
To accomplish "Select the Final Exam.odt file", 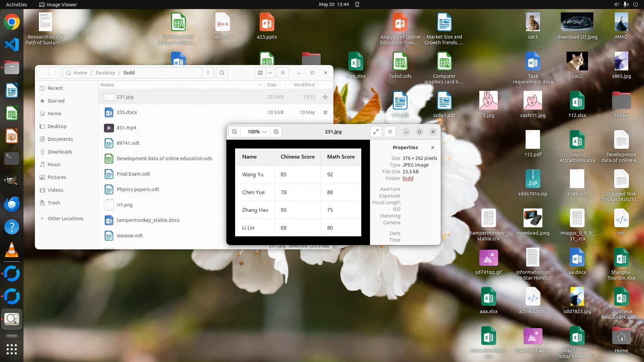I will coord(133,174).
